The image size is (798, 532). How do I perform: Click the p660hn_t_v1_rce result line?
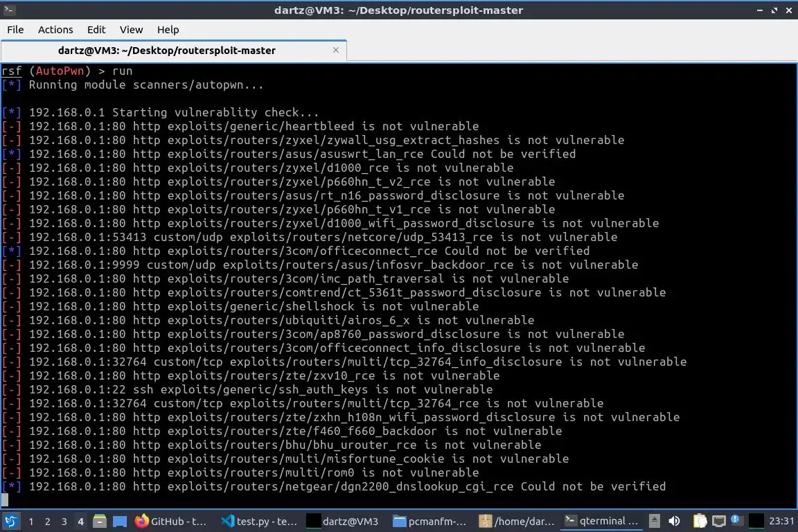278,209
